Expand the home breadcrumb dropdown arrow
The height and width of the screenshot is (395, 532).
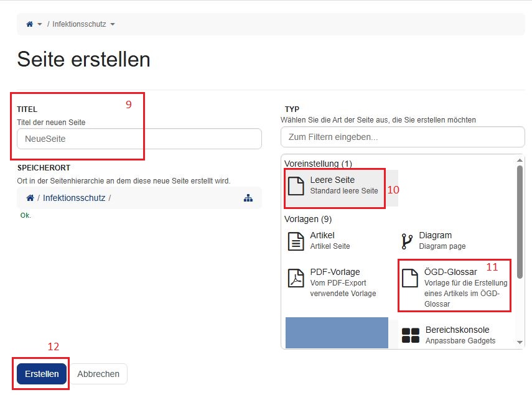click(x=40, y=24)
